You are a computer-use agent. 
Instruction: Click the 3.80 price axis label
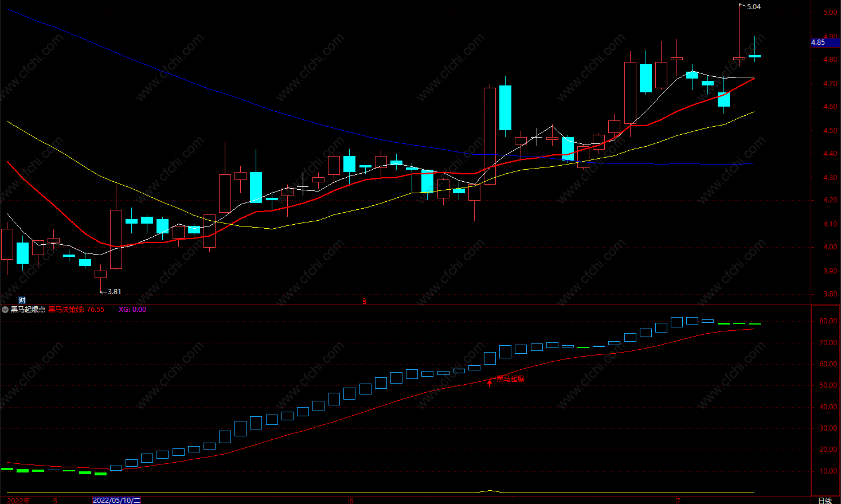click(830, 294)
